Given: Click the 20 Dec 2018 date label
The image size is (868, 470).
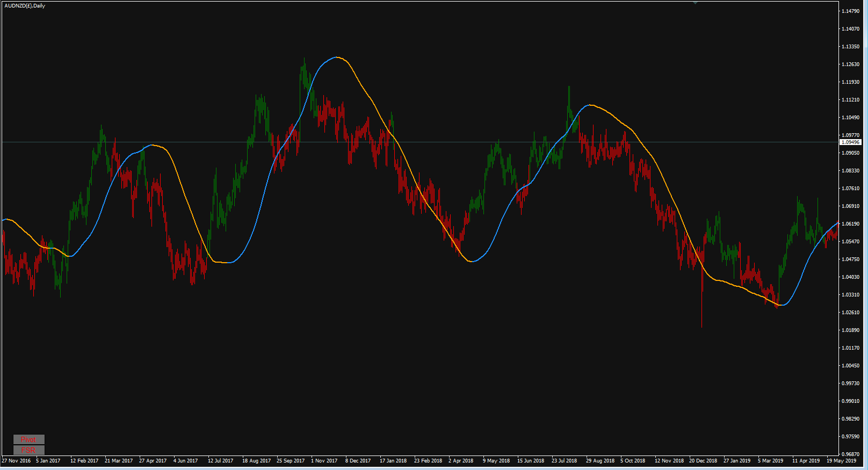Looking at the screenshot, I should tap(704, 461).
